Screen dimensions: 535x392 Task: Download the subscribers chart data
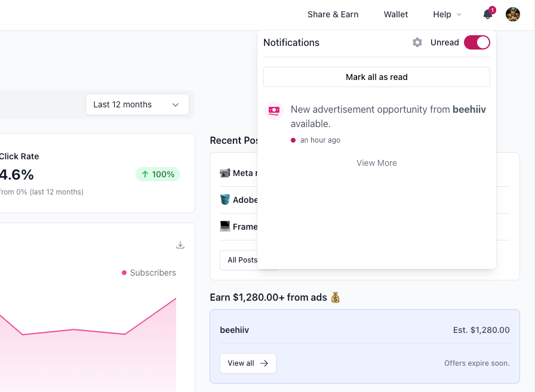click(180, 245)
